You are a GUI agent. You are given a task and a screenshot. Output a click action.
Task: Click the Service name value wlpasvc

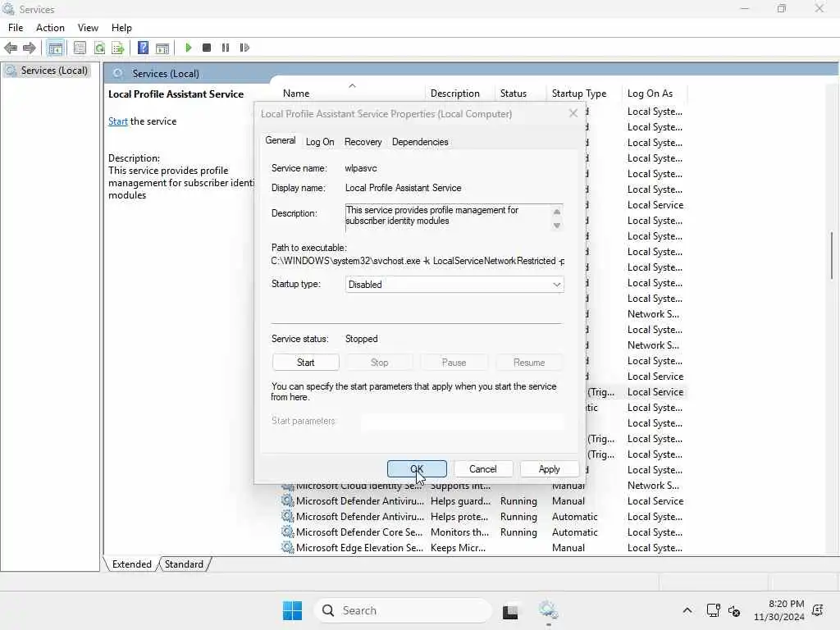tap(361, 168)
